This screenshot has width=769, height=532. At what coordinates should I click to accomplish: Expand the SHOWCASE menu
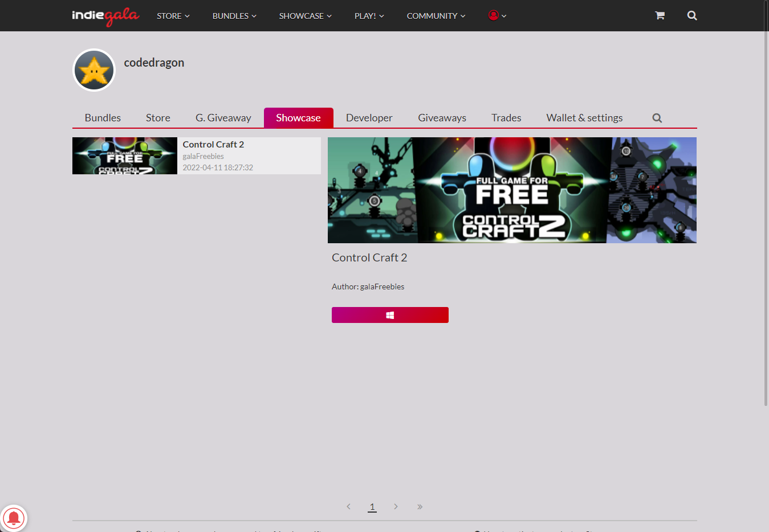pyautogui.click(x=305, y=16)
